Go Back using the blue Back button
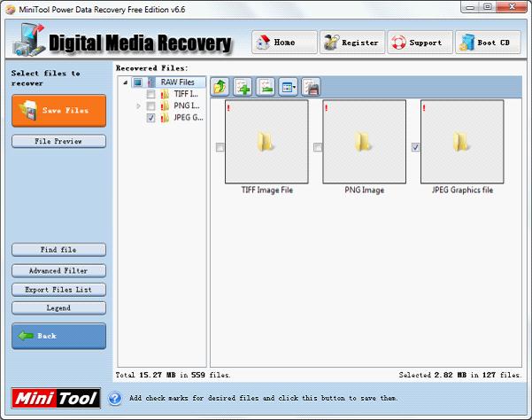 click(58, 336)
